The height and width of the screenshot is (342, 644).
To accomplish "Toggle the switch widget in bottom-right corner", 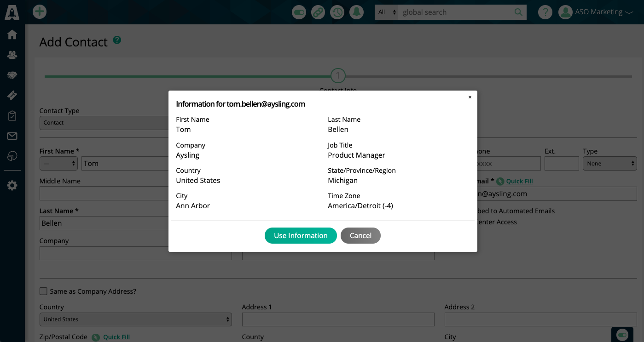I will (622, 335).
